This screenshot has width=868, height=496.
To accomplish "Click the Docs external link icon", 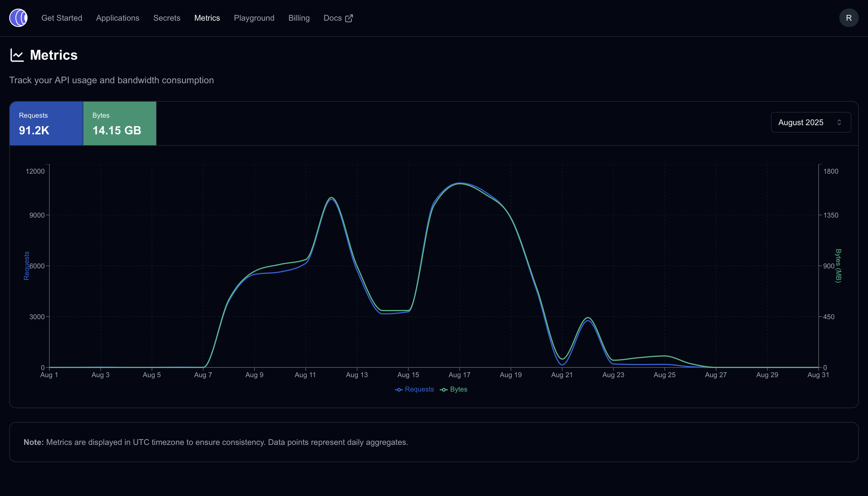I will tap(349, 18).
